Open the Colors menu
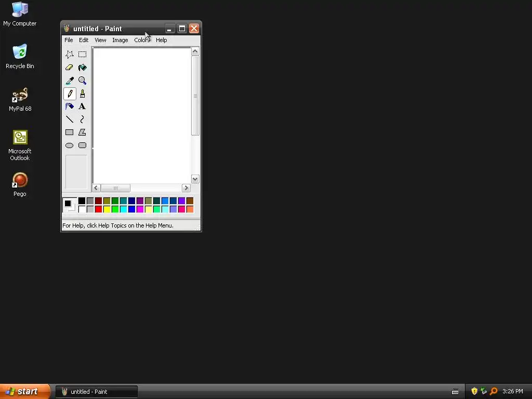The width and height of the screenshot is (532, 399). click(142, 40)
